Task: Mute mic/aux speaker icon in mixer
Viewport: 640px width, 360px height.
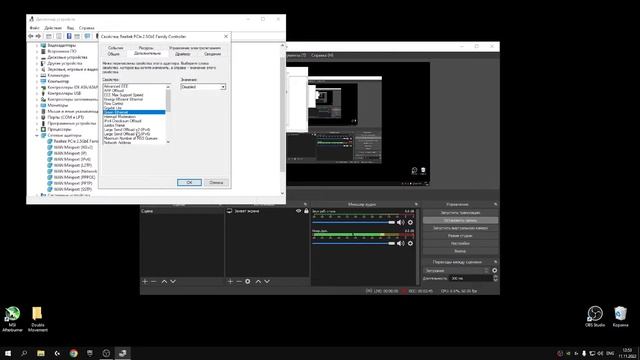Action: [x=400, y=243]
